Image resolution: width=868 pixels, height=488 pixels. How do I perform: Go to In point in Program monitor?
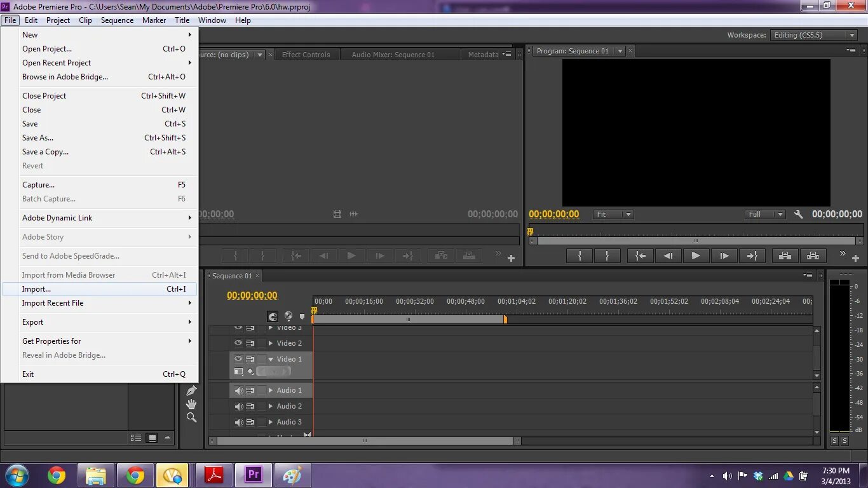click(641, 255)
